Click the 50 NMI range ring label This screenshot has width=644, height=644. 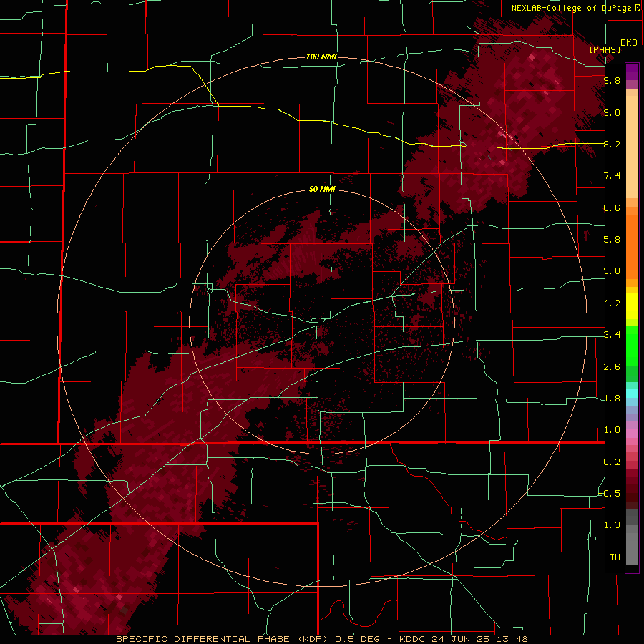click(x=322, y=189)
